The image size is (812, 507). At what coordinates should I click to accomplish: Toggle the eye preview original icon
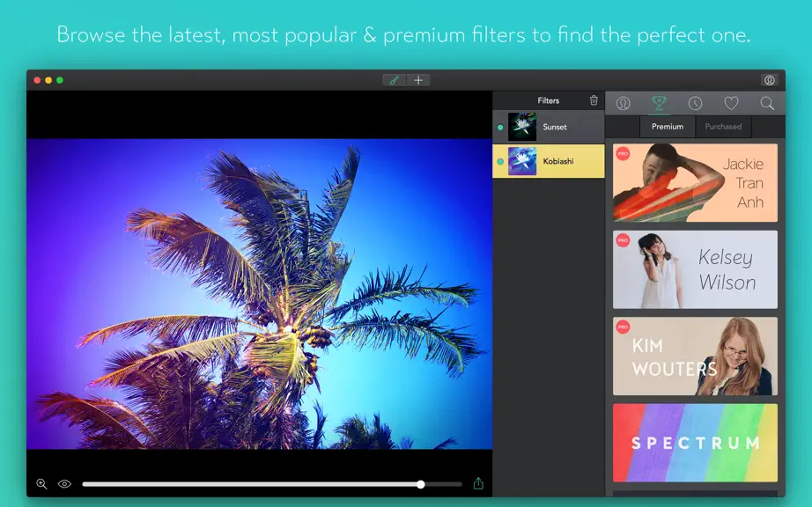(x=65, y=484)
